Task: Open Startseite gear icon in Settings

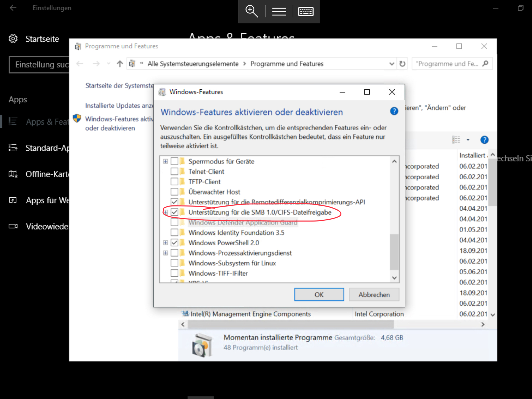Action: click(x=13, y=39)
